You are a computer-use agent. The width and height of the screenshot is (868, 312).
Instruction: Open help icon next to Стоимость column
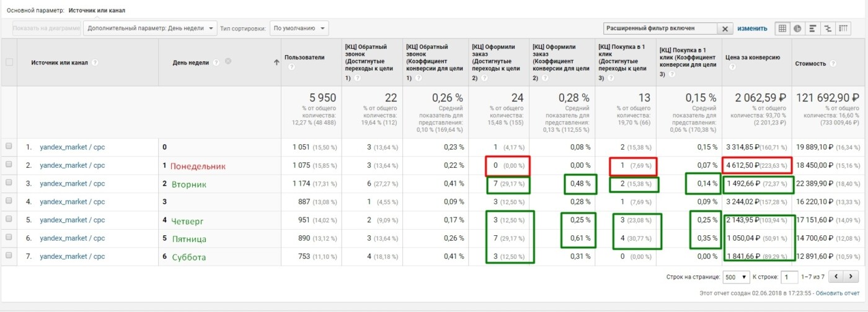833,64
